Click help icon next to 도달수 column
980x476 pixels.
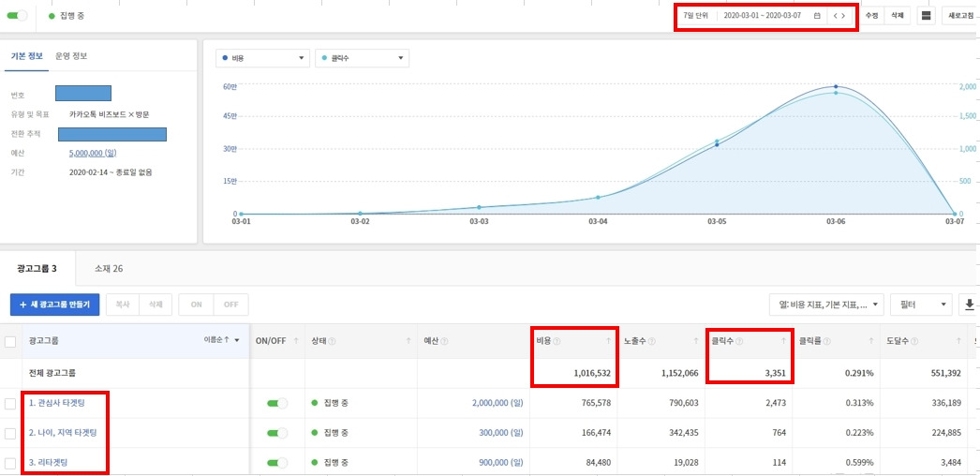(x=915, y=341)
